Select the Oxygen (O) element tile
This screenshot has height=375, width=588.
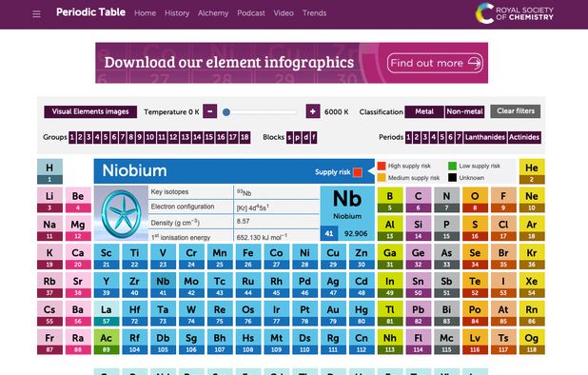click(475, 200)
